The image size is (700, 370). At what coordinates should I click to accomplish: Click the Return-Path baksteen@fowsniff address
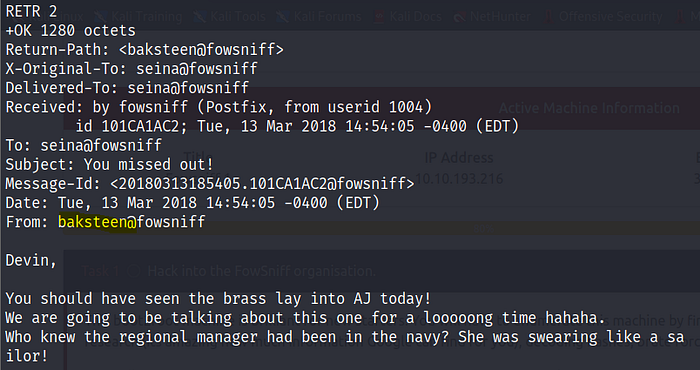[201, 50]
